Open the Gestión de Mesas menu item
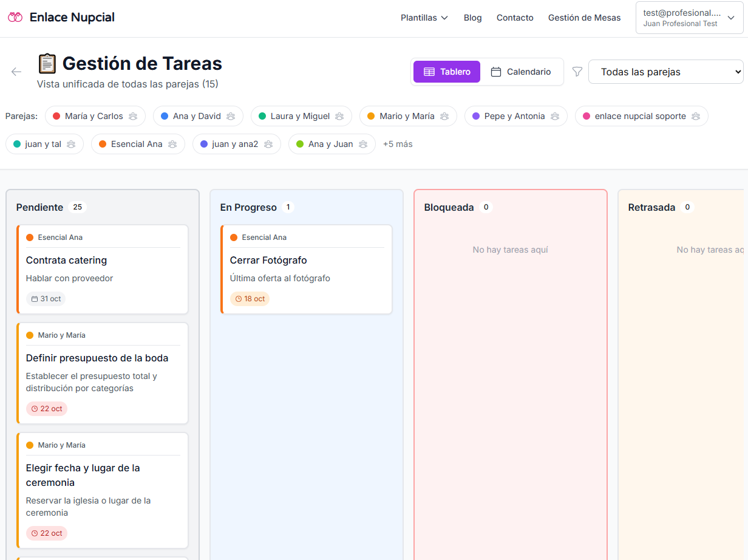 [x=584, y=18]
